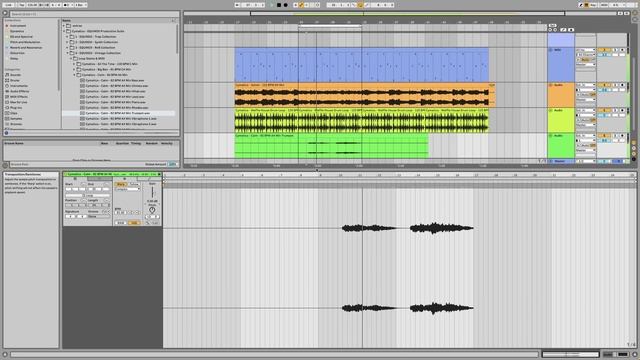Open the Plug-Ins category in browser
640x360 pixels.
[16, 108]
